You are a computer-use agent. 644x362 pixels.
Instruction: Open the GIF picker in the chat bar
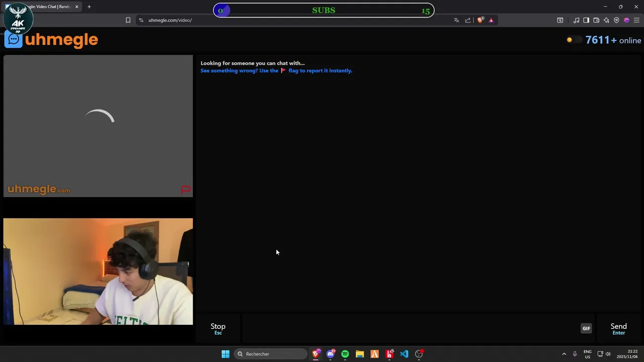[x=586, y=328]
